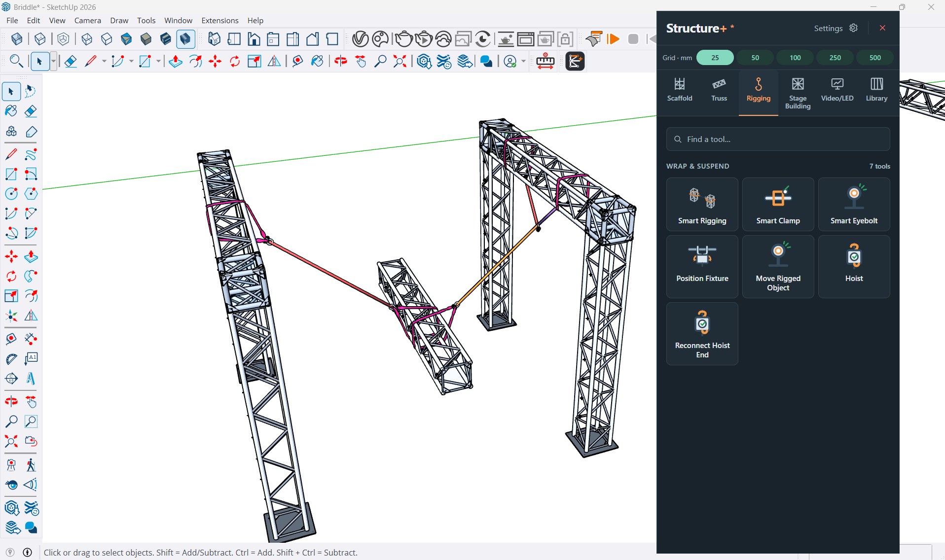
Task: Choose the Position Fixture tool
Action: (702, 267)
